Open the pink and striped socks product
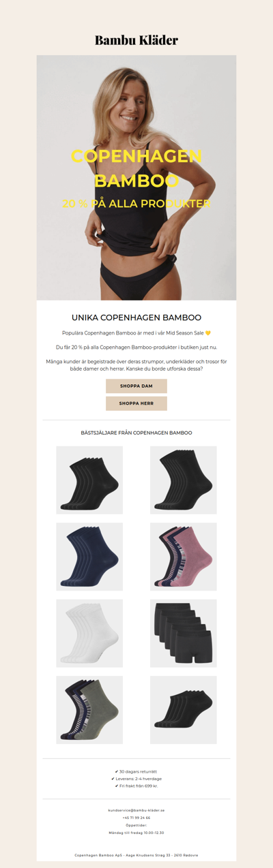 [x=184, y=557]
